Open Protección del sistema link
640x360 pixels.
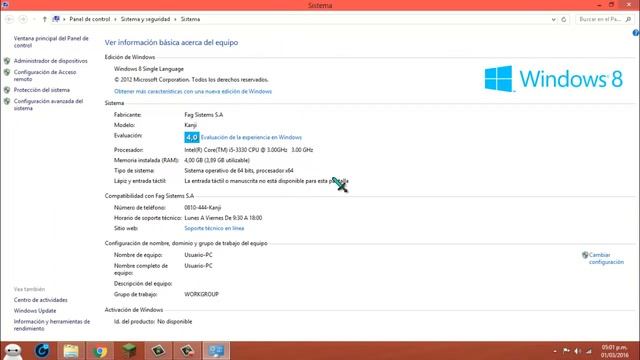pos(42,90)
